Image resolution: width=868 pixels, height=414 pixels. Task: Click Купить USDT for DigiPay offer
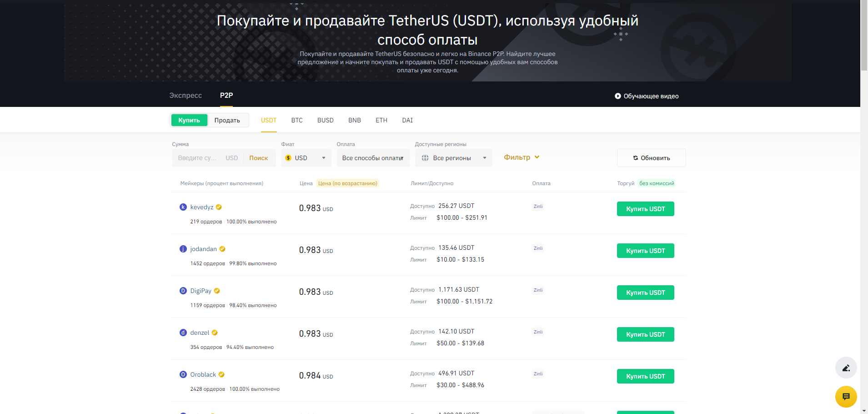coord(645,293)
